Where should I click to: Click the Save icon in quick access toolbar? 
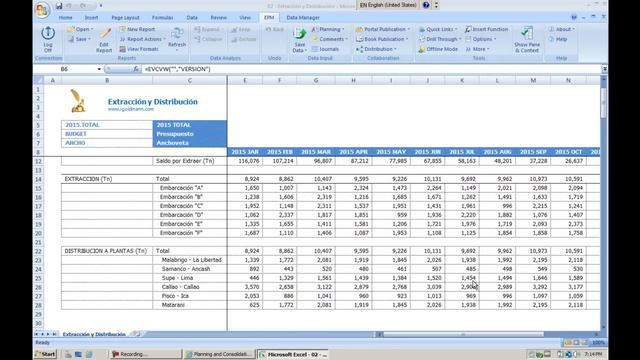coord(59,6)
